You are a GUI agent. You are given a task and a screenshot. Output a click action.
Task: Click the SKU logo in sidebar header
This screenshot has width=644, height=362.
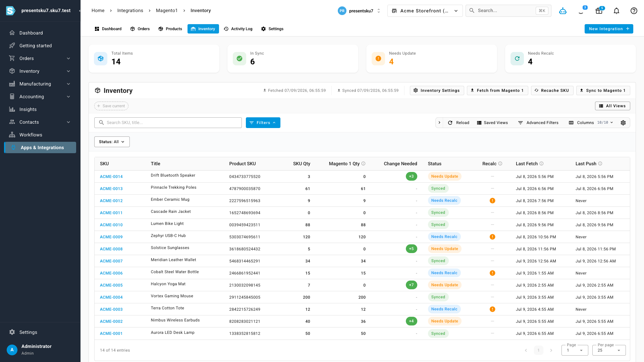click(11, 11)
